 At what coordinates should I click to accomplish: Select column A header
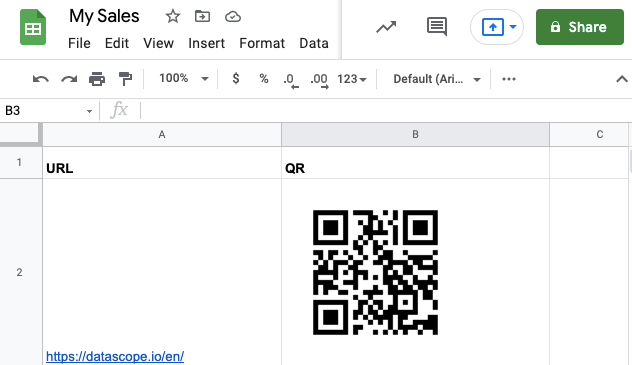(162, 135)
